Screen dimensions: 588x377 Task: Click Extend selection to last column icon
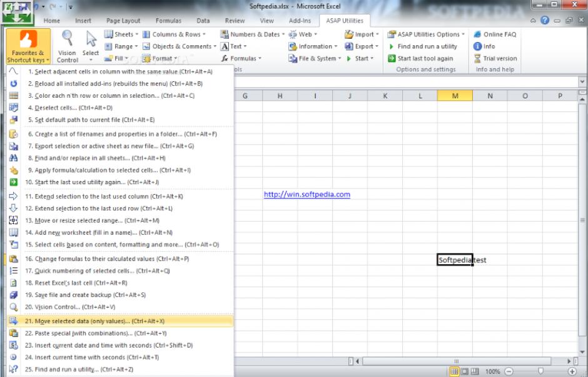14,196
